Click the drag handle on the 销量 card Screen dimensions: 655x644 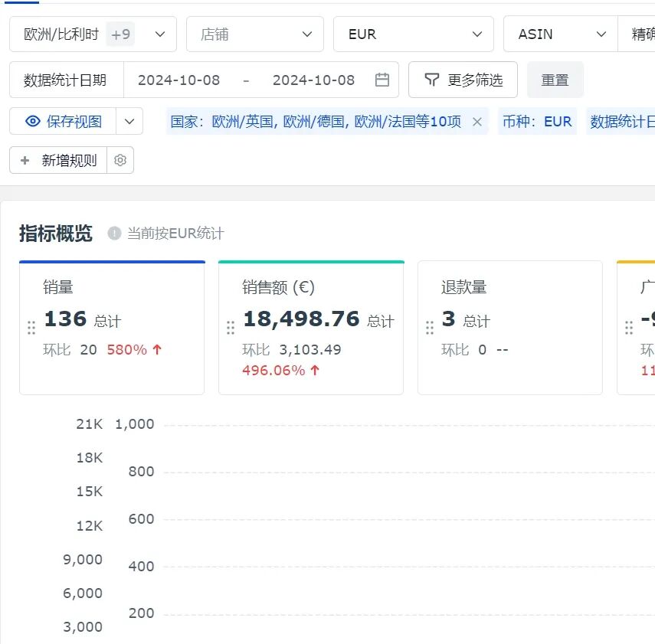click(31, 326)
